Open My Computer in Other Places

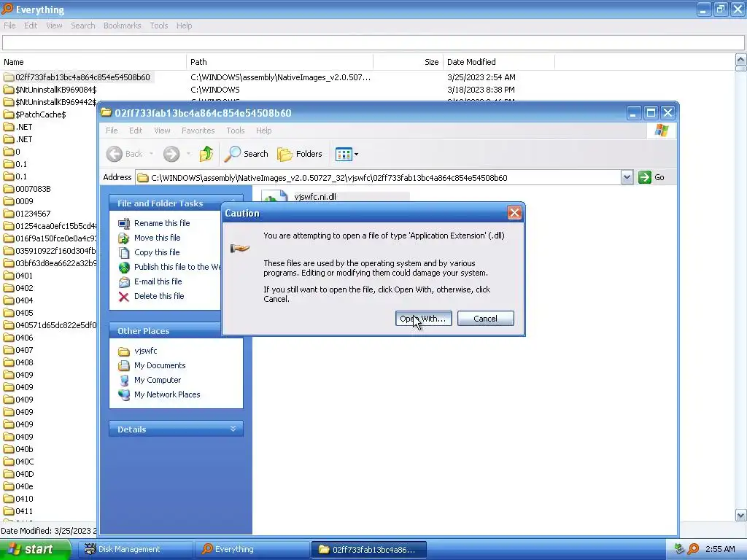point(158,380)
